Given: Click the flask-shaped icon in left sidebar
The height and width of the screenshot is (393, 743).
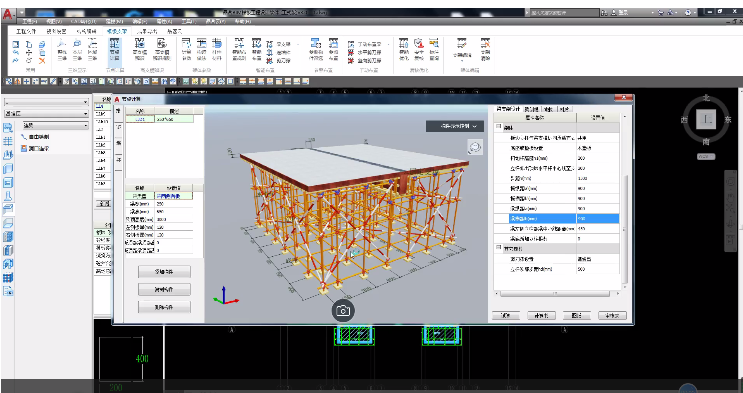Looking at the screenshot, I should point(8,196).
